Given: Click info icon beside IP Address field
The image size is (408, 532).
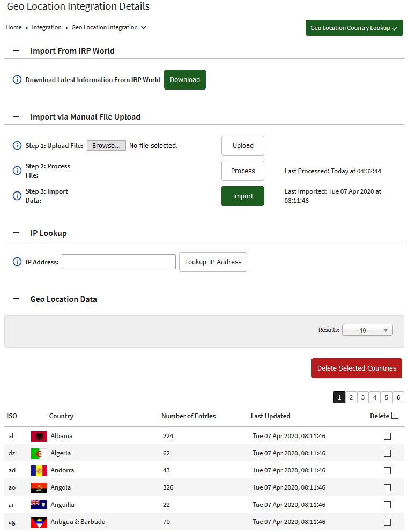Looking at the screenshot, I should (17, 262).
